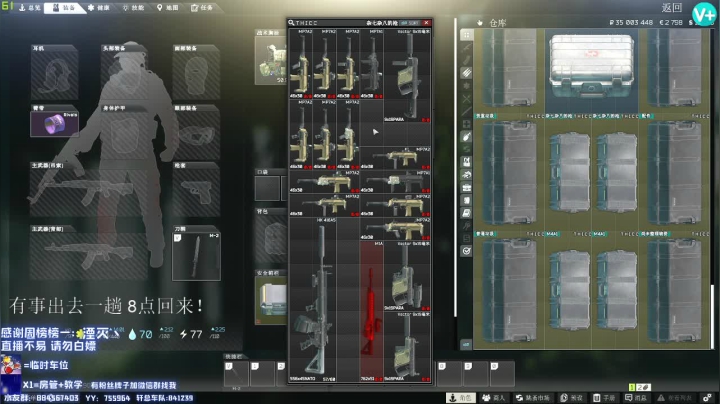720x404 pixels.
Task: Select the 装备 gear tab
Action: click(64, 8)
